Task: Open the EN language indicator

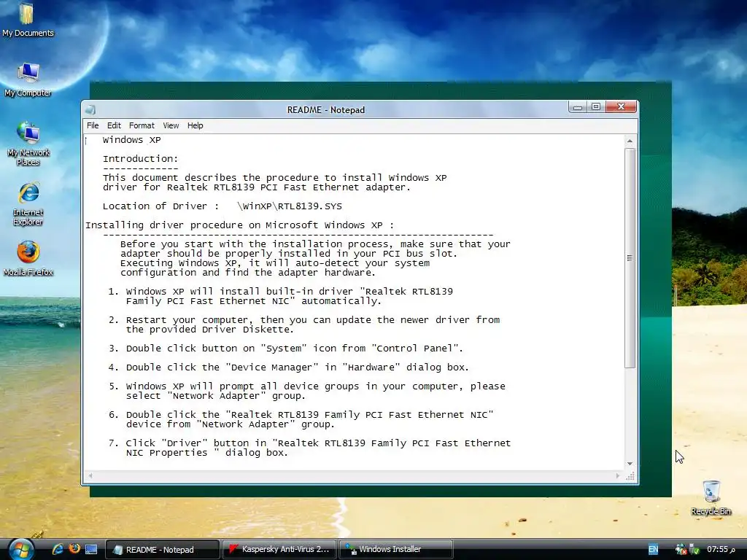Action: (653, 550)
